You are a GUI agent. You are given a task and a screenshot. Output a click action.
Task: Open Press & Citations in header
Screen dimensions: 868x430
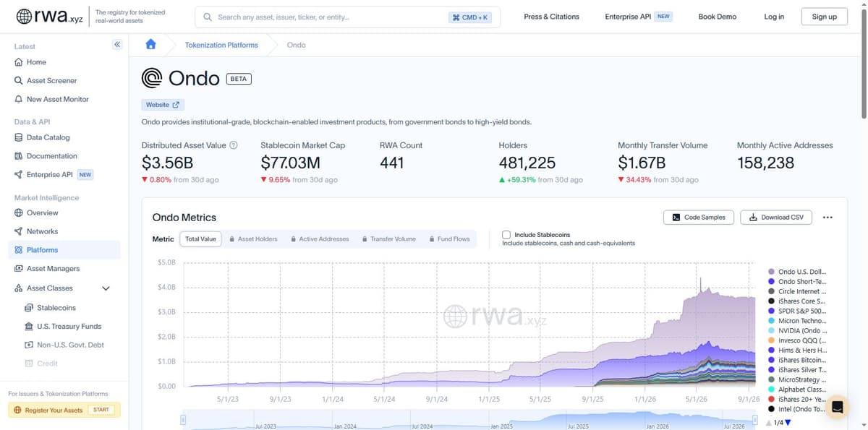point(551,17)
